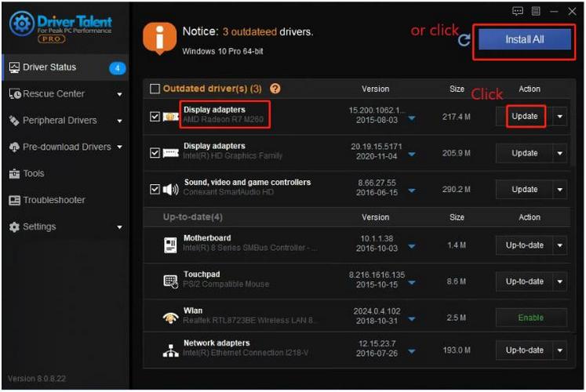Screen dimensions: 586x392
Task: Open version dropdown for AMD Radeon driver
Action: 412,118
